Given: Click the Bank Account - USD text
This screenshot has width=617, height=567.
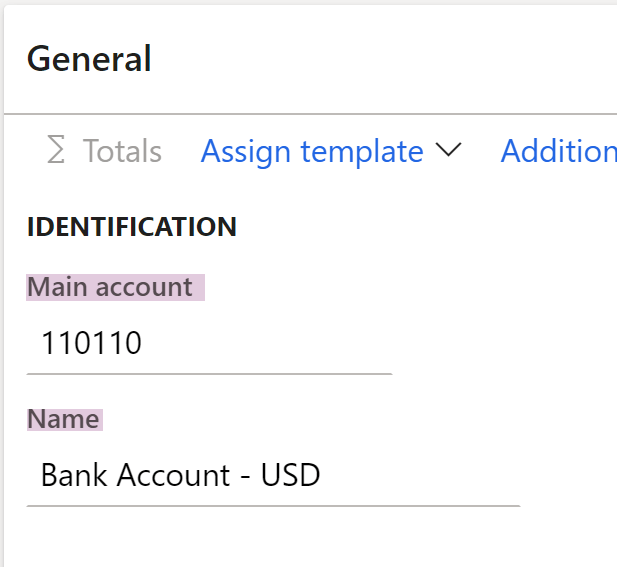Looking at the screenshot, I should tap(180, 475).
